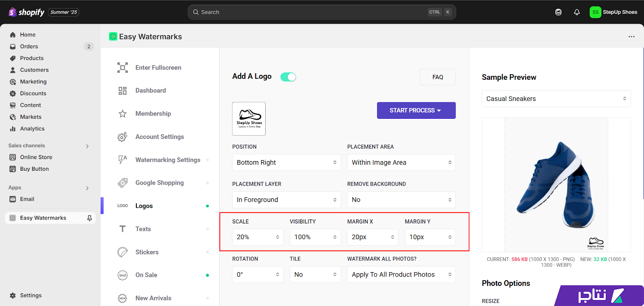
Task: Click the Dashboard grid icon
Action: point(122,91)
